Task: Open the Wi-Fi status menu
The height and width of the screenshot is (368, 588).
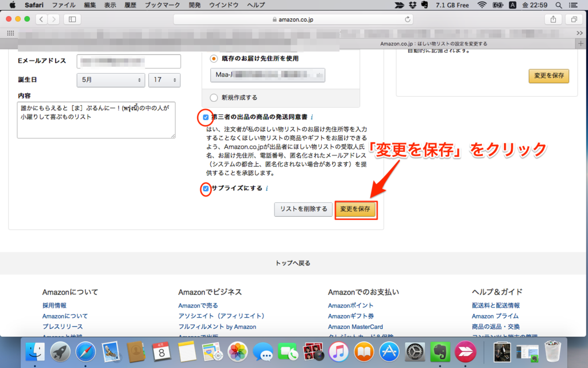Action: pos(482,5)
